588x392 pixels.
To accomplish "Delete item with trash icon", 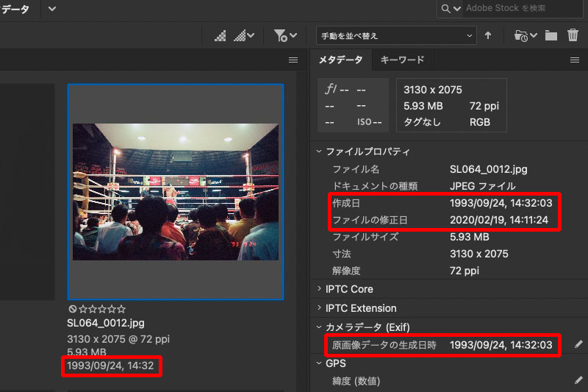I will click(x=573, y=35).
